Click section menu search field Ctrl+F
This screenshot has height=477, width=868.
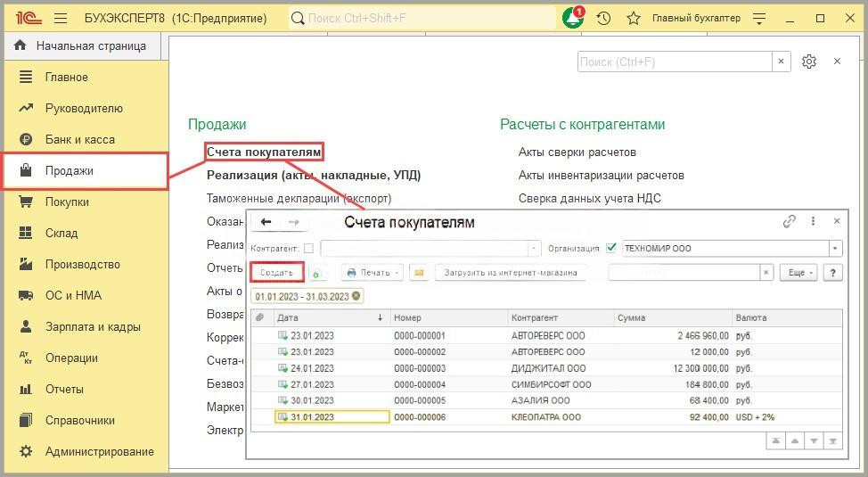pyautogui.click(x=675, y=62)
